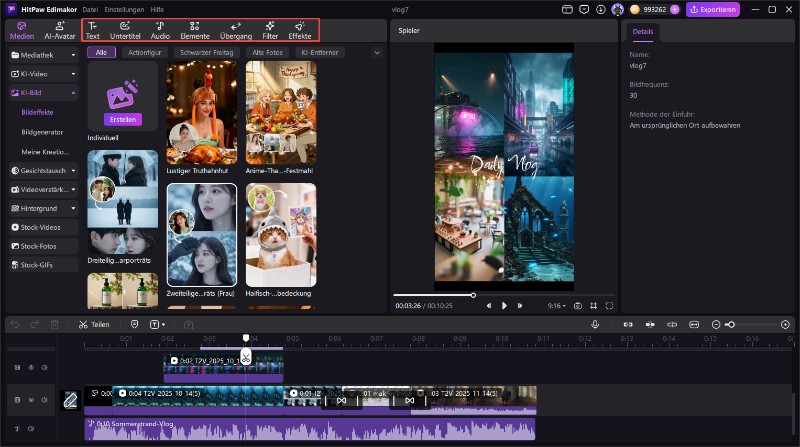Click the Filter tool icon
The height and width of the screenshot is (447, 800).
pos(270,30)
